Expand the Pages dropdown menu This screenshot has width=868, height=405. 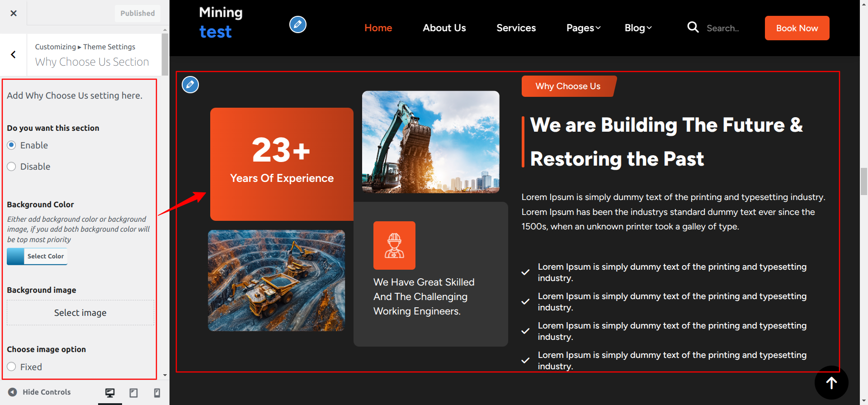pyautogui.click(x=583, y=28)
